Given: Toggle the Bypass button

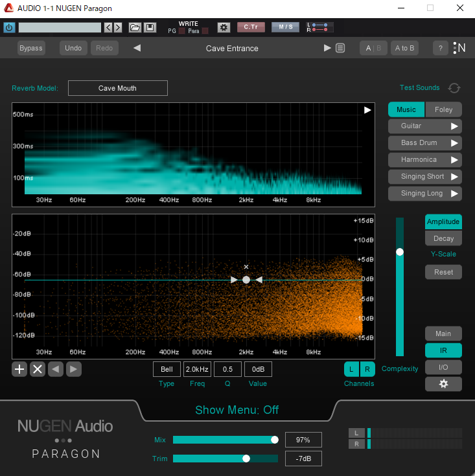Looking at the screenshot, I should click(x=31, y=48).
